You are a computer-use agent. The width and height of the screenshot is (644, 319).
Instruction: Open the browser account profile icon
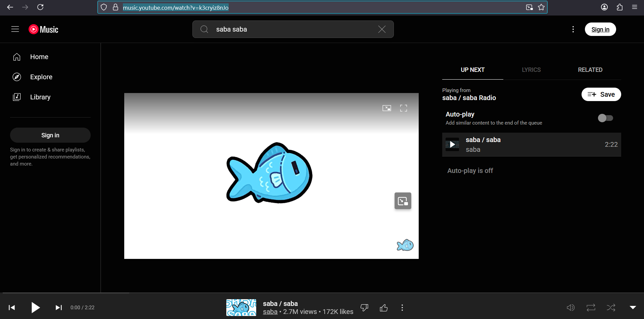(x=604, y=7)
